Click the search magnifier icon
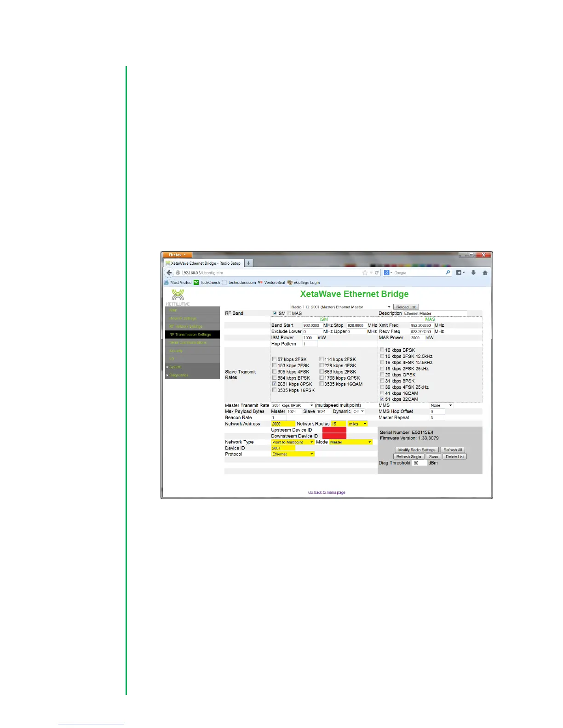The height and width of the screenshot is (728, 563). [x=448, y=273]
